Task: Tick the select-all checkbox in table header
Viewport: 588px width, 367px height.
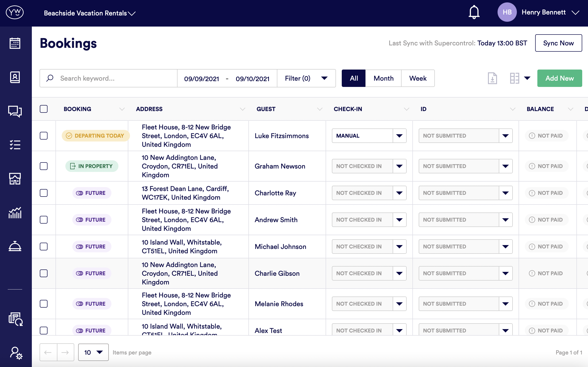Action: 44,109
